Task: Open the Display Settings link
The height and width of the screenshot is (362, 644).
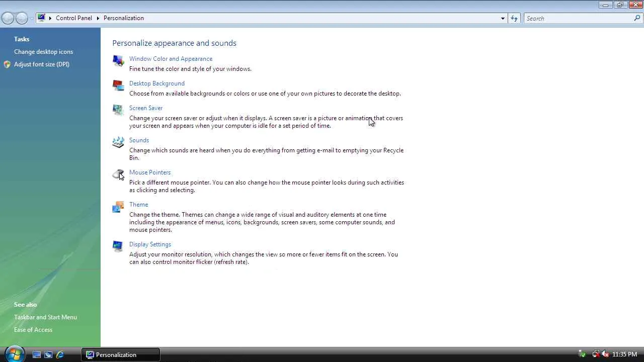Action: (x=150, y=244)
